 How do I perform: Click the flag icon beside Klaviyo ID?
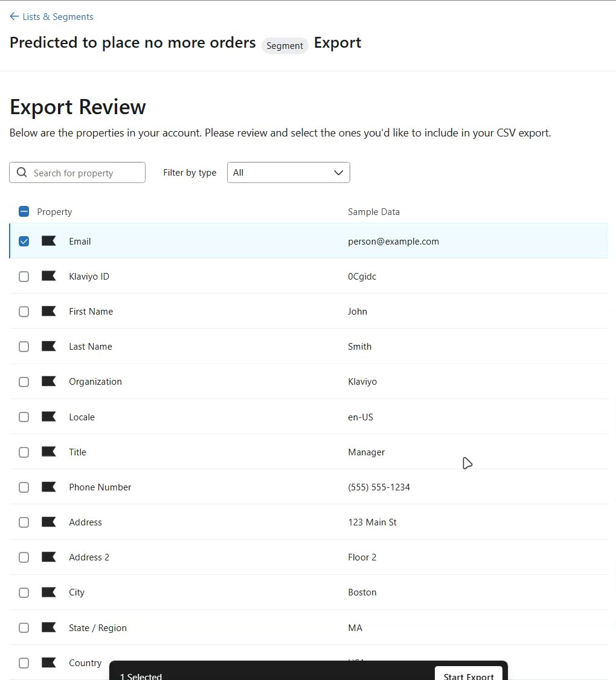point(48,276)
